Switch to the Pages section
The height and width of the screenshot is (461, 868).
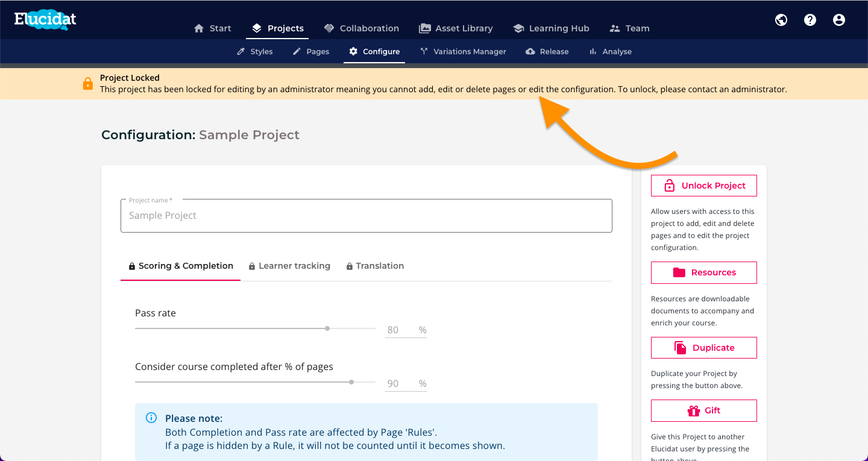pos(311,52)
